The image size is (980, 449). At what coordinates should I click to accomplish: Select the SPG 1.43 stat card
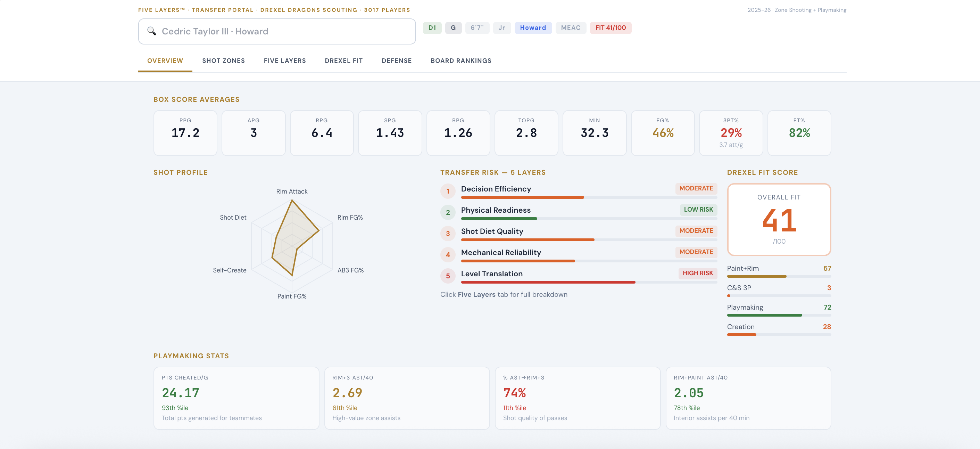click(390, 133)
